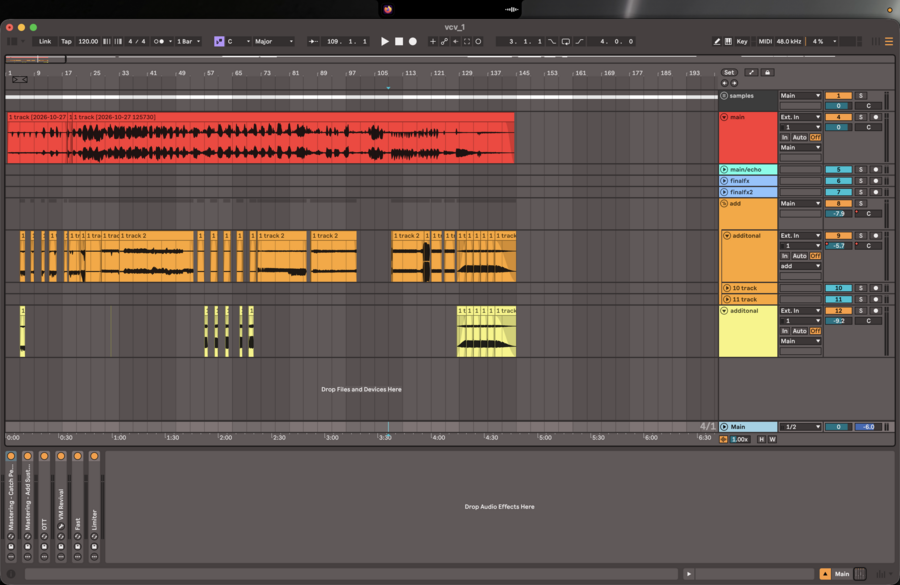Viewport: 900px width, 585px height.
Task: Solo the main track
Action: tap(860, 117)
